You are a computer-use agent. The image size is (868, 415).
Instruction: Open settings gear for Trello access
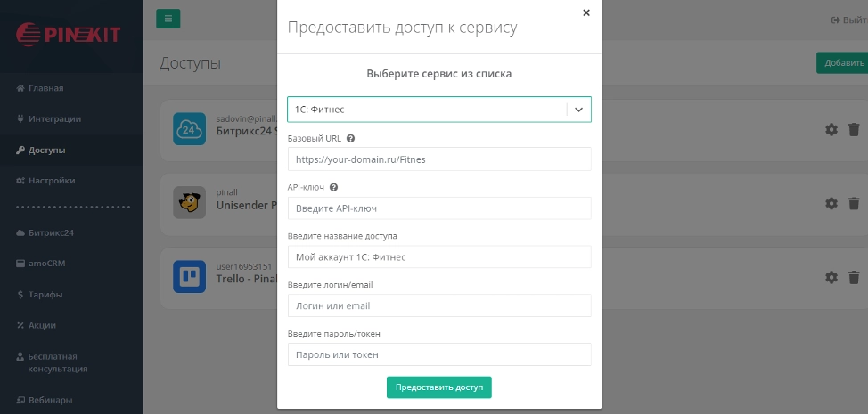831,277
